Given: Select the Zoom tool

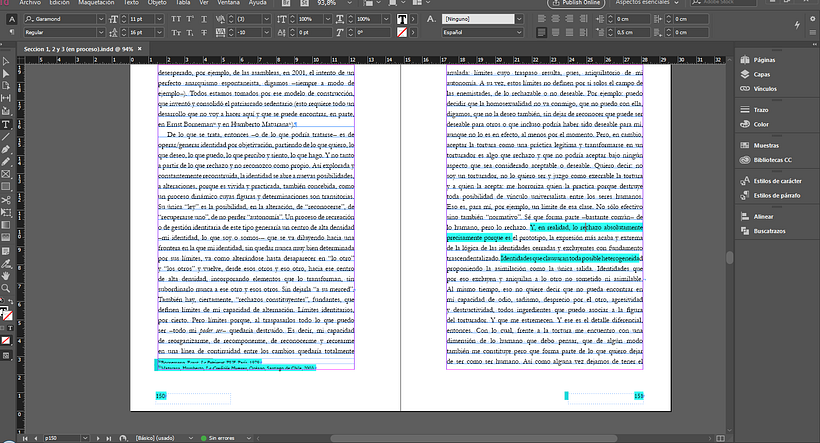Looking at the screenshot, I should point(6,288).
